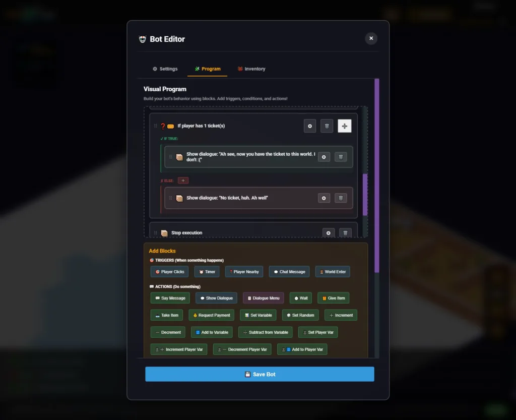Add a Player Clicks trigger
This screenshot has height=420, width=516.
[169, 272]
